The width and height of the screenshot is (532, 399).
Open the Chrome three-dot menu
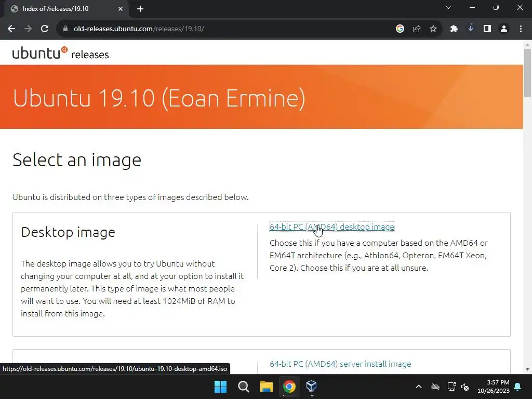[521, 29]
